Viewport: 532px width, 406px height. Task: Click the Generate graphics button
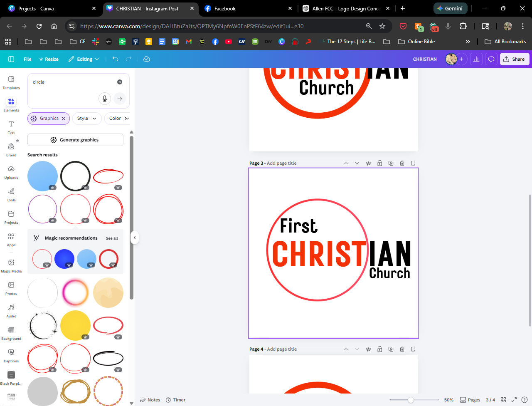click(75, 140)
